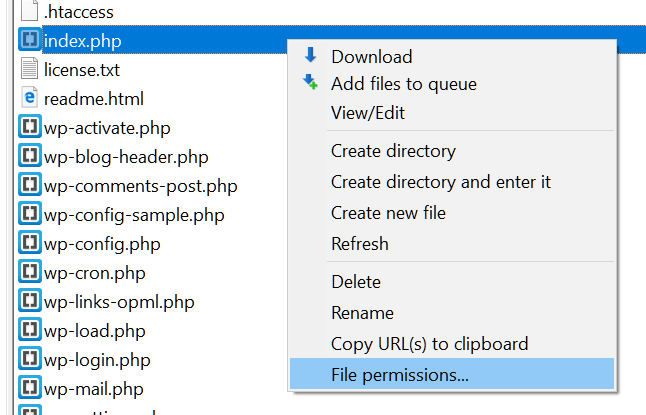Image resolution: width=646 pixels, height=415 pixels.
Task: Select the readme.html file name
Action: (94, 99)
